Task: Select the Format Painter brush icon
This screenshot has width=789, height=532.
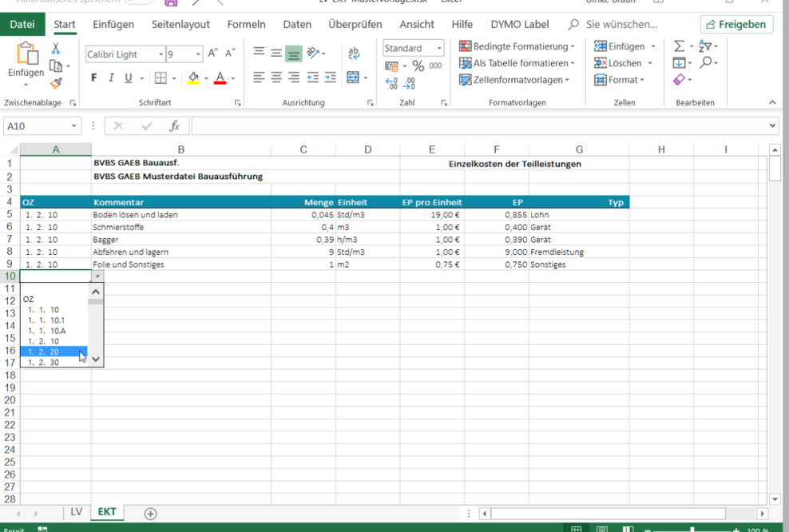Action: pyautogui.click(x=56, y=83)
